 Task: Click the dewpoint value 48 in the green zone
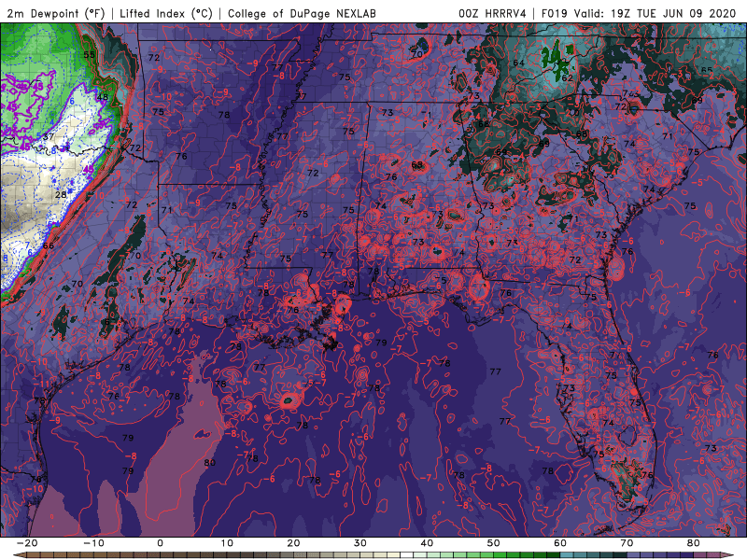pyautogui.click(x=103, y=97)
